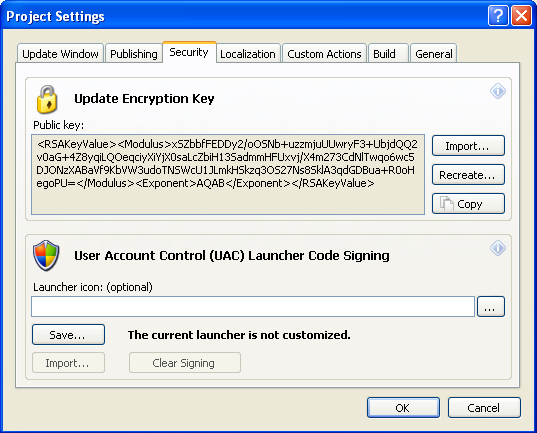The height and width of the screenshot is (433, 537).
Task: Switch to the Publishing tab
Action: click(134, 54)
